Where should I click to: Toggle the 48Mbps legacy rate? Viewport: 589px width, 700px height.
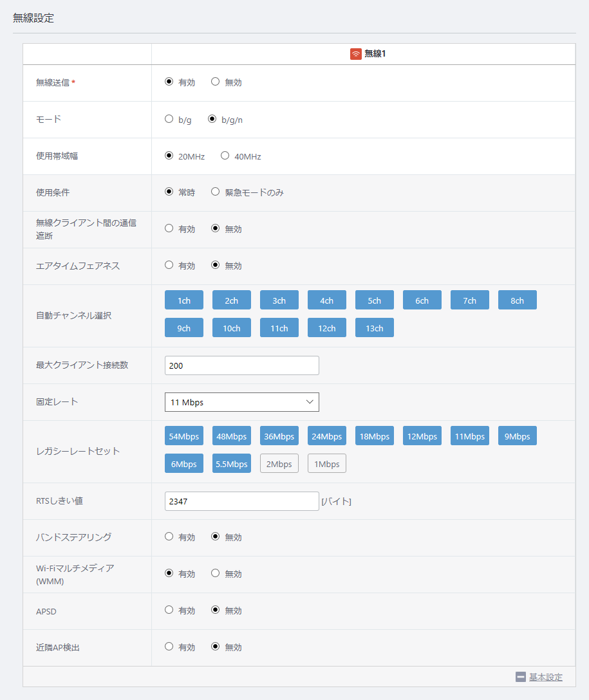[x=231, y=436]
